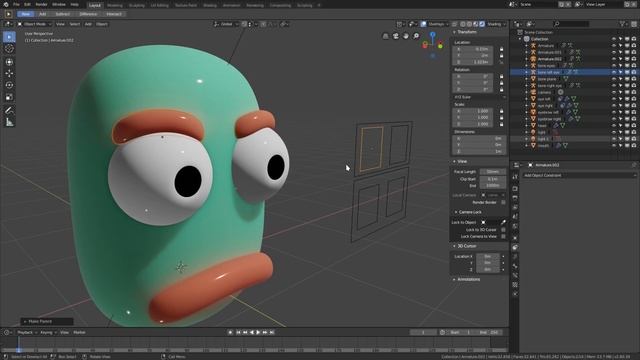Open the Edit menu
Screen dimensions: 640x360
[x=27, y=4]
